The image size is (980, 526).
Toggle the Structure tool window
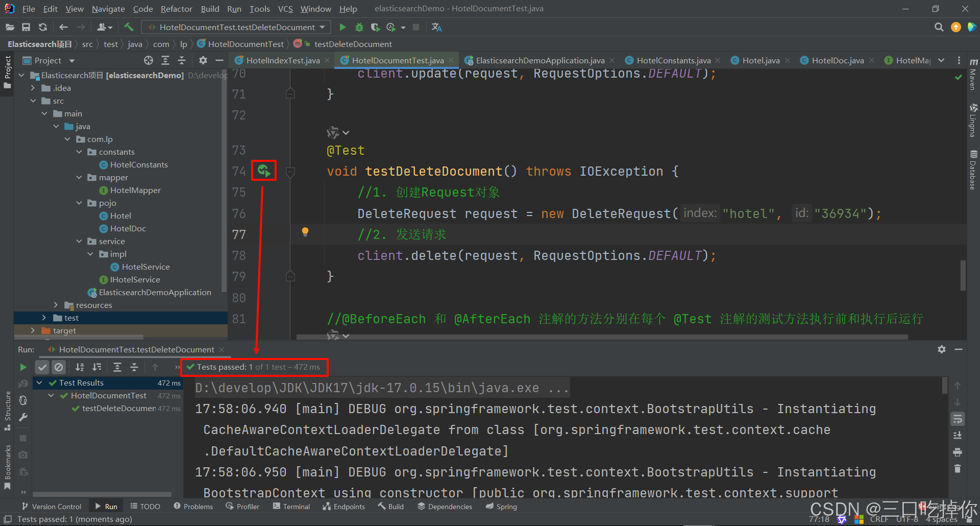pos(8,411)
